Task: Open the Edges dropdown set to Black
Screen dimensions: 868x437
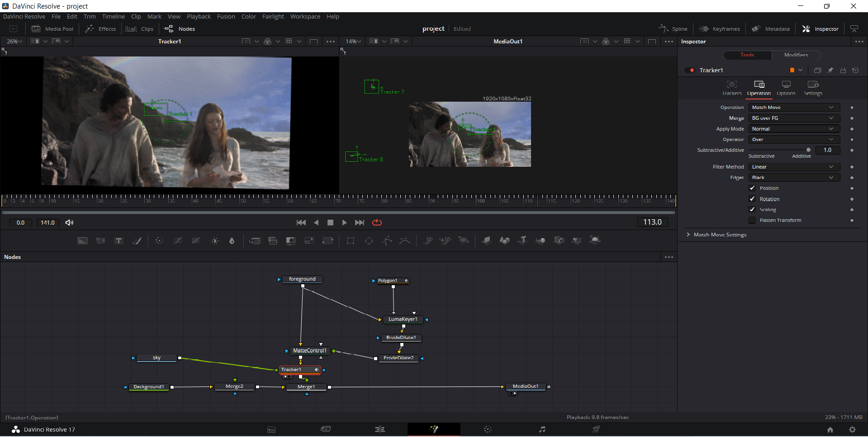Action: 794,178
